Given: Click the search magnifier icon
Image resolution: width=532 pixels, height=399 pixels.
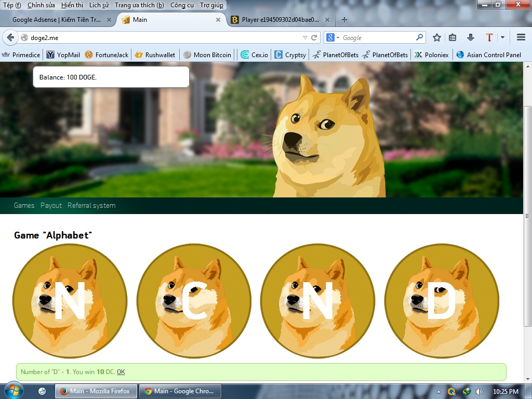Looking at the screenshot, I should [x=419, y=37].
